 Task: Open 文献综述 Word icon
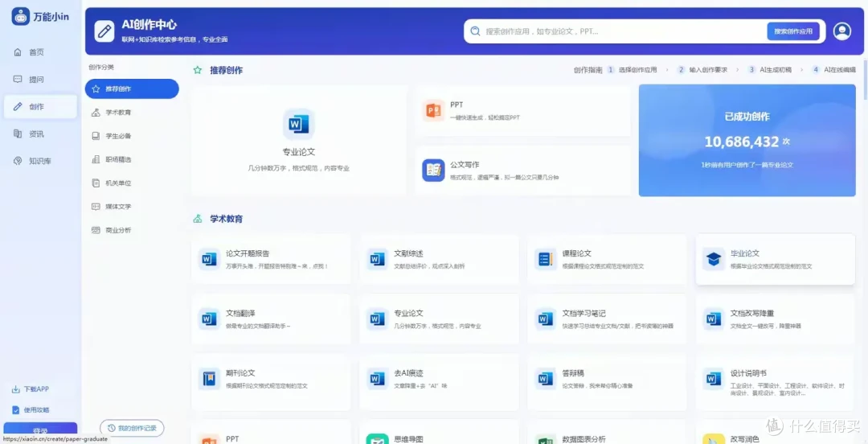tap(377, 259)
